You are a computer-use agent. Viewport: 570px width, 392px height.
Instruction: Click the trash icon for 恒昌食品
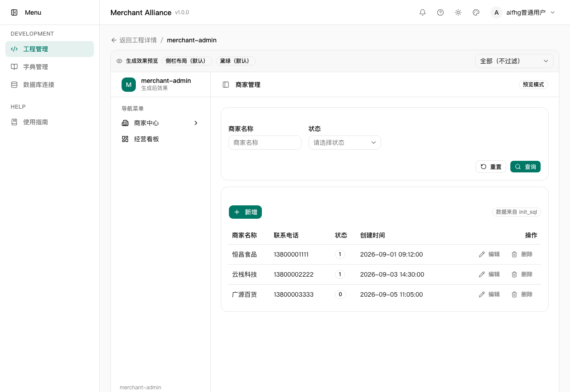click(514, 254)
